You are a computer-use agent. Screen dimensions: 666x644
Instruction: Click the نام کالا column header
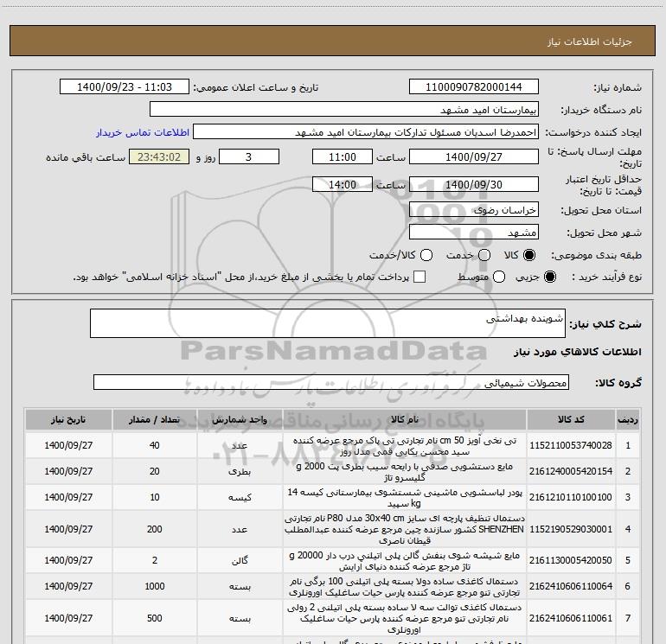coord(405,420)
